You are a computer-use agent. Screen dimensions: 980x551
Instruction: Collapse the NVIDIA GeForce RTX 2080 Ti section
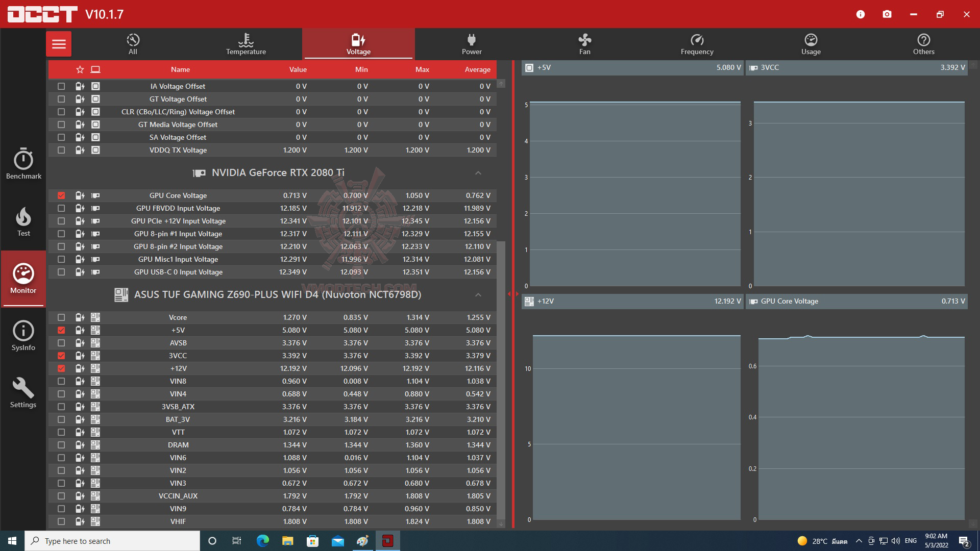pyautogui.click(x=478, y=173)
